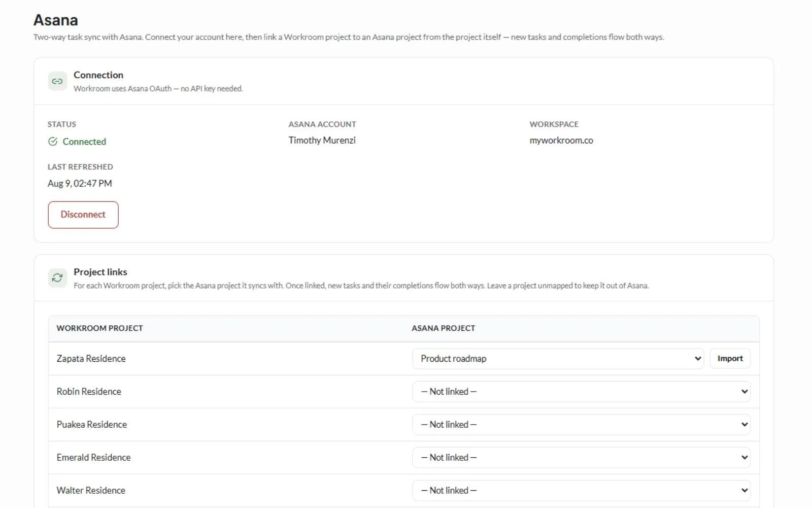This screenshot has height=508, width=812.
Task: Open Asana project dropdown for Emerald Residence
Action: click(581, 458)
